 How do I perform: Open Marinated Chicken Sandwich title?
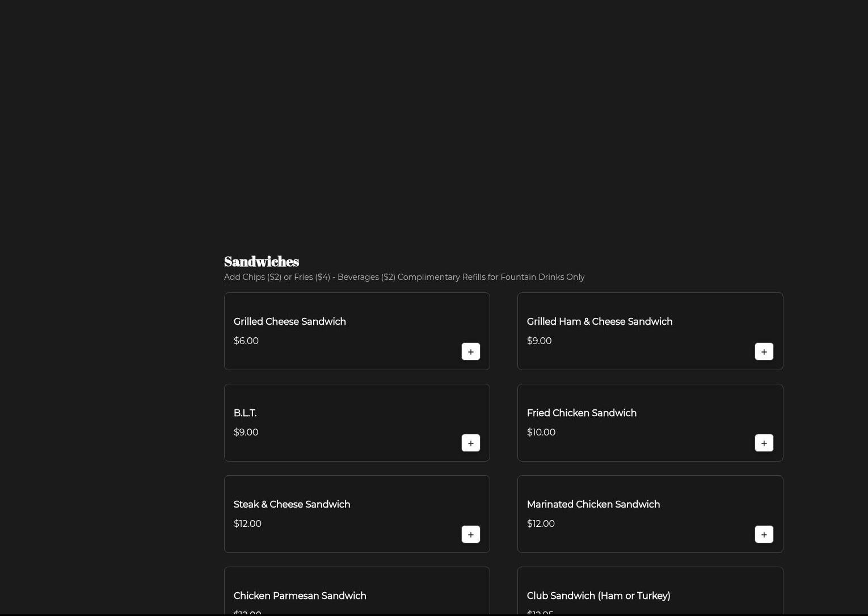coord(593,505)
